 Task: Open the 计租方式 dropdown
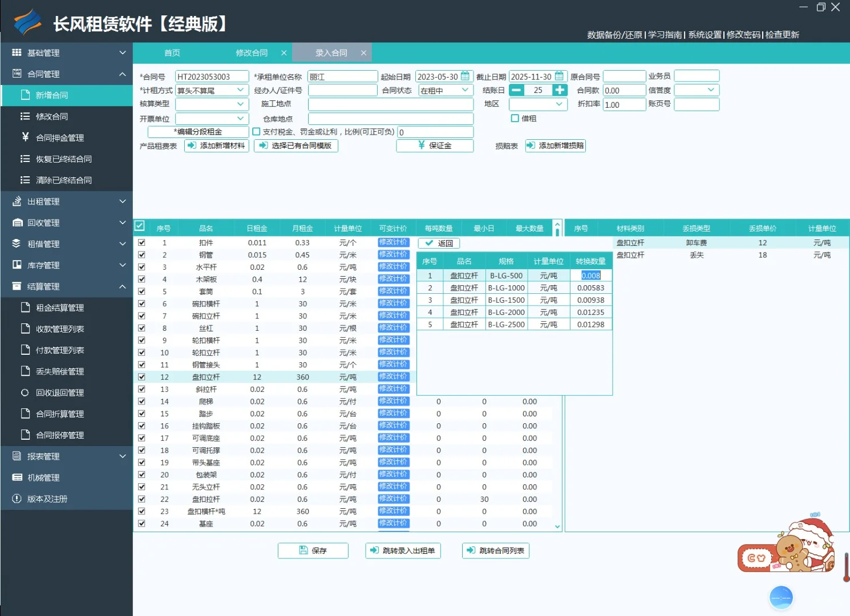[241, 90]
